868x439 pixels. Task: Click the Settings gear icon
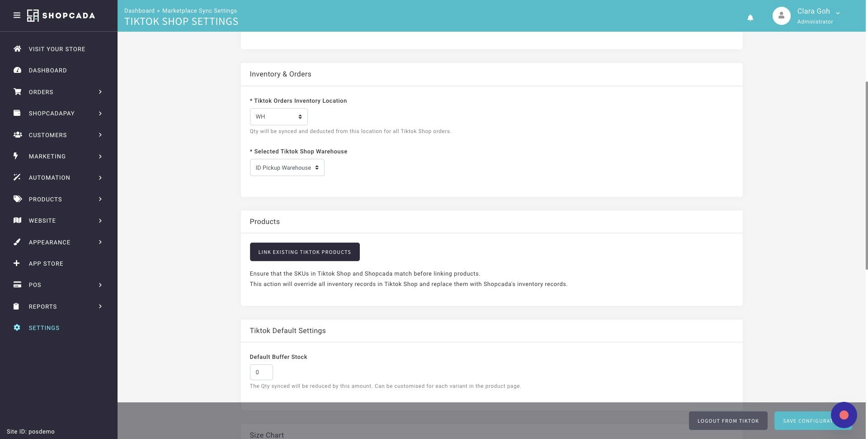click(17, 328)
